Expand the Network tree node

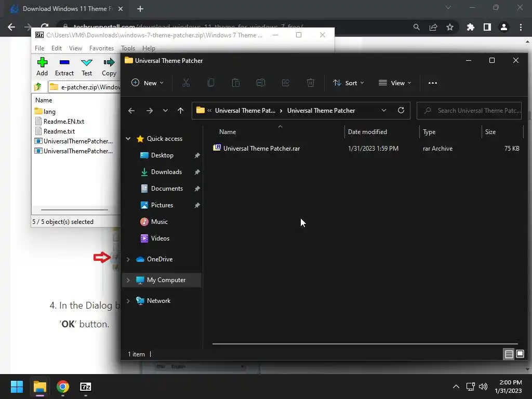128,301
